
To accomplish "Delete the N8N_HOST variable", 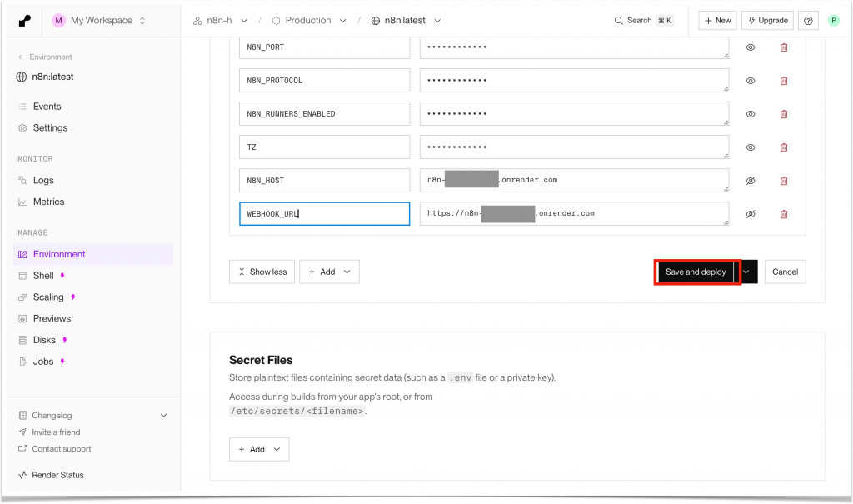I will tap(784, 181).
